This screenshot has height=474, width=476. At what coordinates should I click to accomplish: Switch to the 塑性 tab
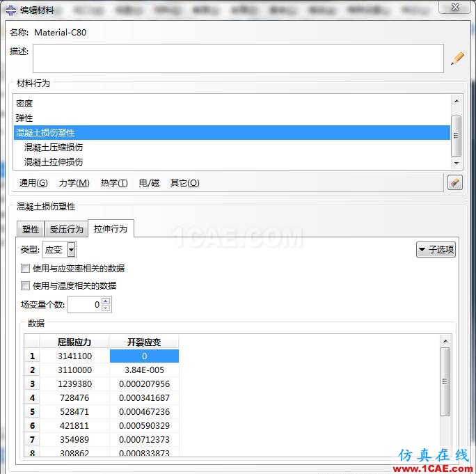click(31, 229)
